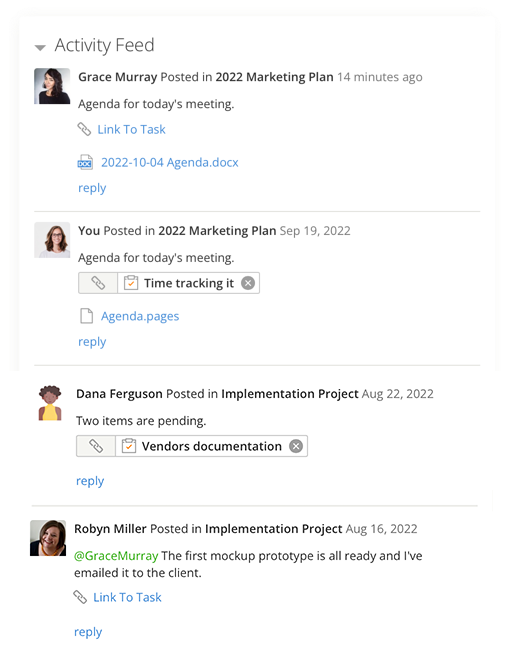
Task: Open the Time tracking it task
Action: [189, 283]
